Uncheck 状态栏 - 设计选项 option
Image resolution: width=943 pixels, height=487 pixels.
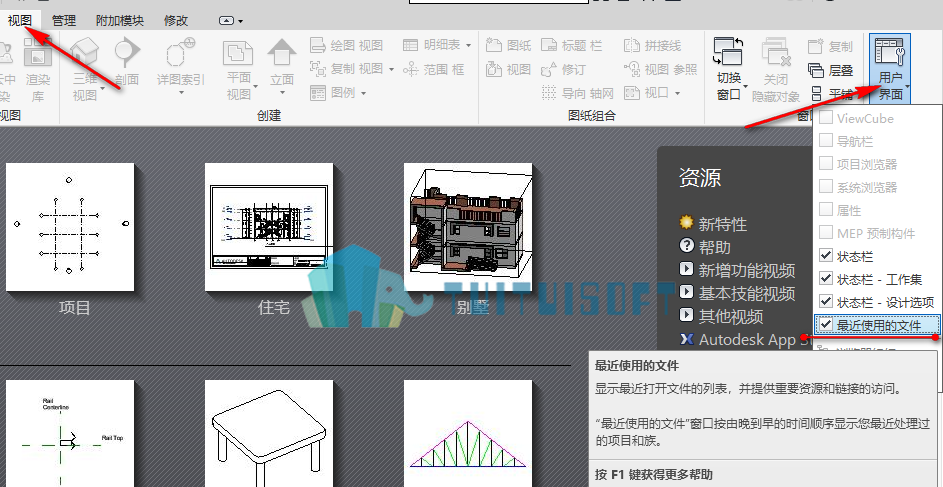click(x=826, y=301)
